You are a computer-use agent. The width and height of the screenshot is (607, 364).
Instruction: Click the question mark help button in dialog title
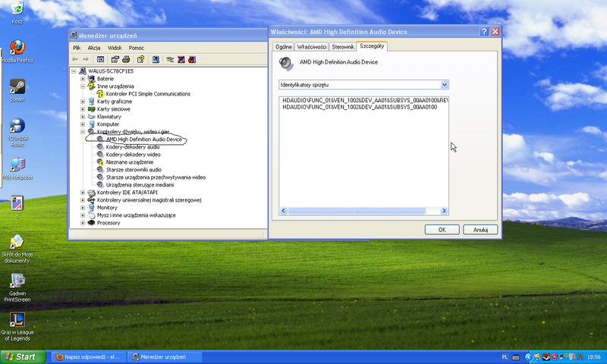pyautogui.click(x=484, y=32)
